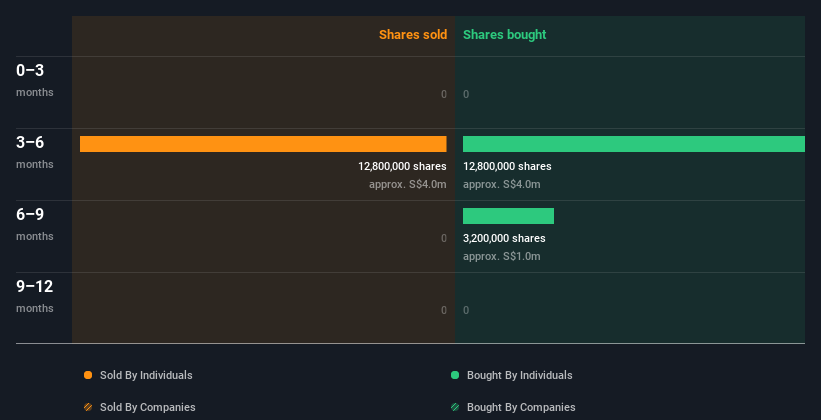The image size is (821, 420).
Task: Click the 12,800,000 shares label under orange bar
Action: [x=402, y=166]
